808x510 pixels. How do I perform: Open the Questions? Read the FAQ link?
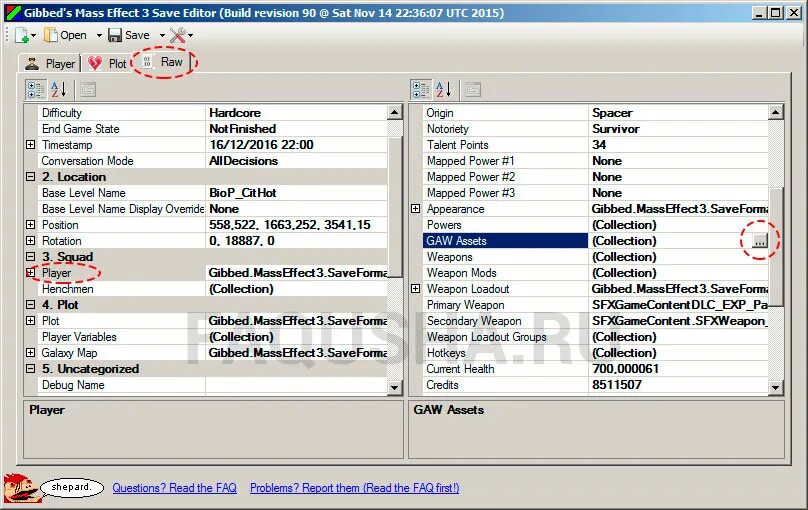(174, 488)
